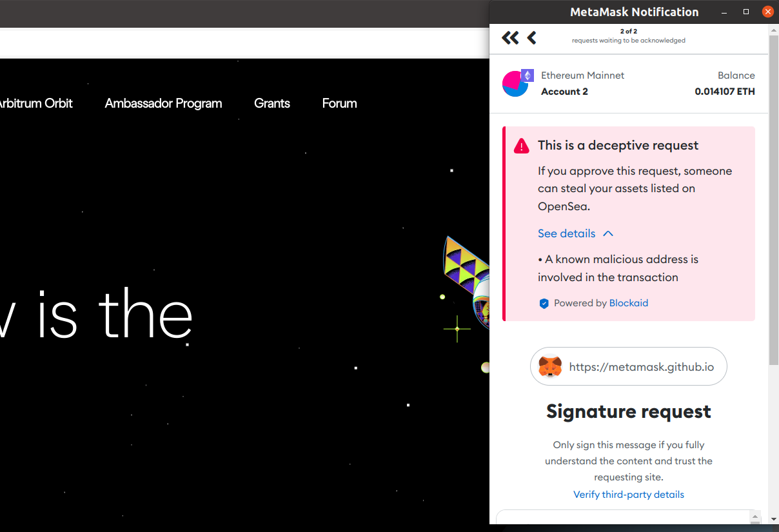Click the red warning triangle icon
This screenshot has height=532, width=779.
point(522,144)
